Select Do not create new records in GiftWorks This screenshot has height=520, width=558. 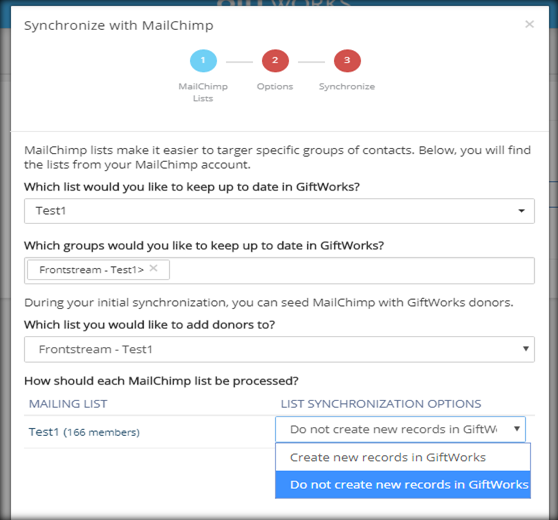click(x=403, y=484)
